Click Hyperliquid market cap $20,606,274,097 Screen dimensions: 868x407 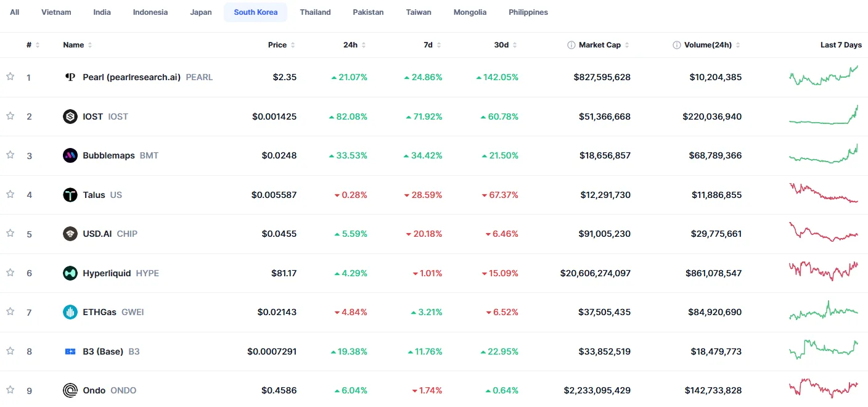pyautogui.click(x=596, y=273)
